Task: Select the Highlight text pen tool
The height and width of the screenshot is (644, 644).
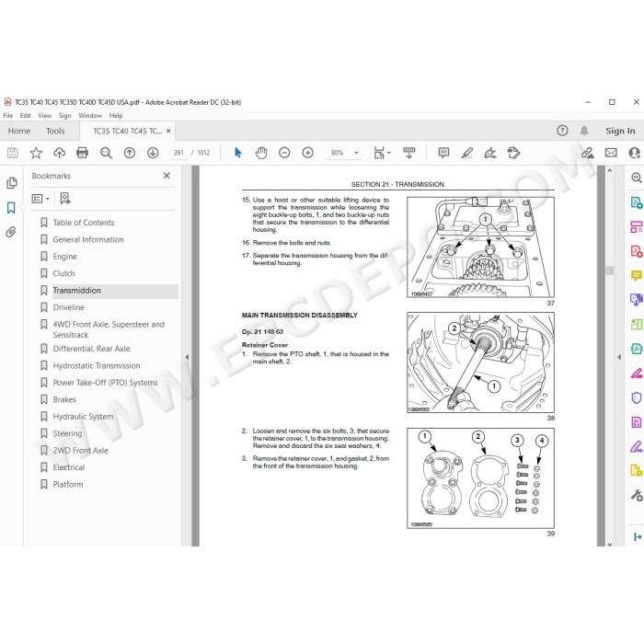Action: pyautogui.click(x=467, y=153)
